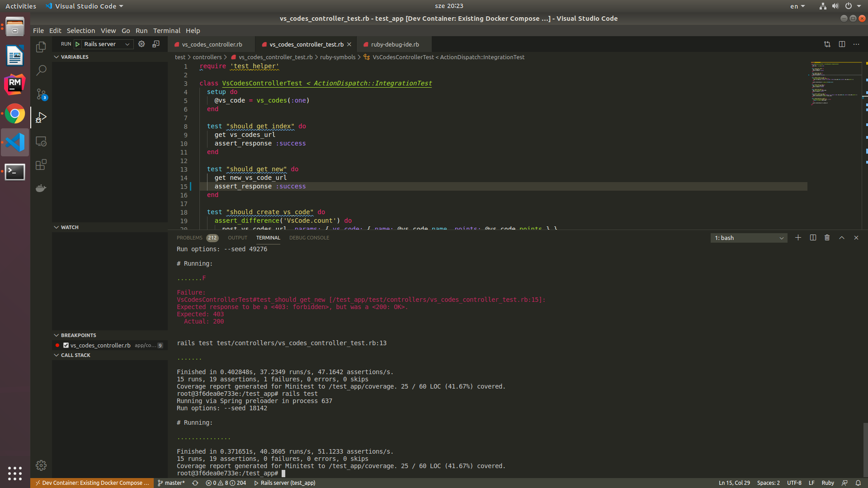Image resolution: width=868 pixels, height=488 pixels.
Task: Click the master* git branch indicator
Action: pos(171,483)
